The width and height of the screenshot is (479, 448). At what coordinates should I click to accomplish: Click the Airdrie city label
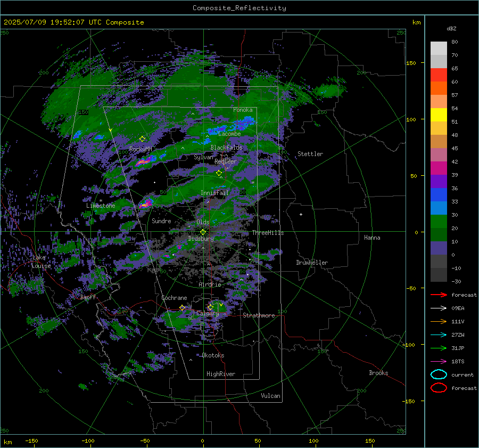[x=210, y=284]
